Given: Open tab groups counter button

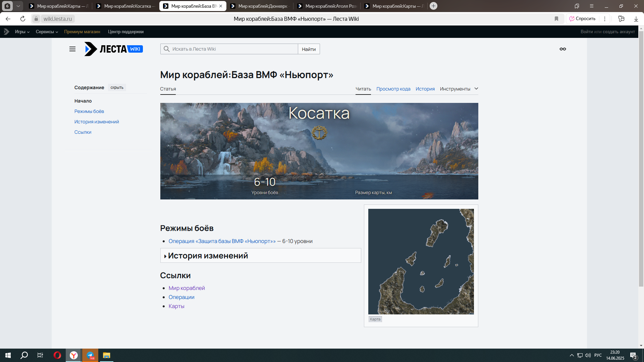Looking at the screenshot, I should click(7, 6).
